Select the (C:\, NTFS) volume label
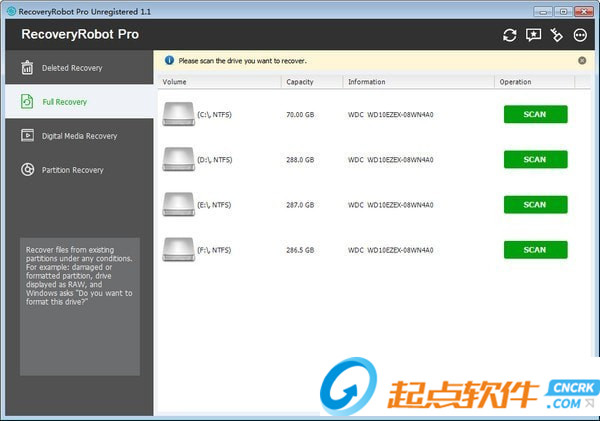 click(214, 114)
